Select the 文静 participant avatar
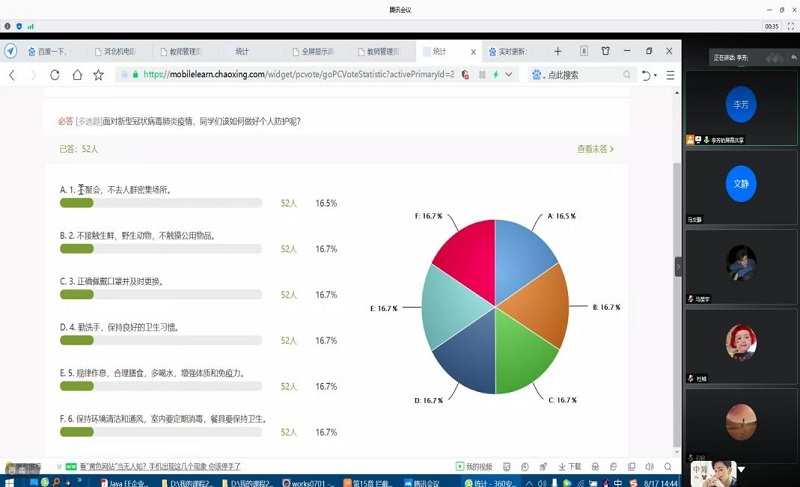The width and height of the screenshot is (800, 487). click(x=741, y=184)
